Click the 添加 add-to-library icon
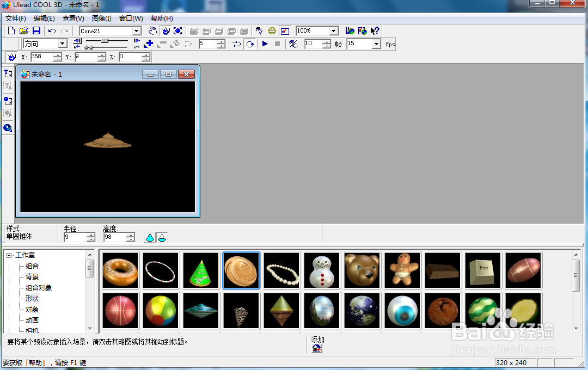 [317, 348]
